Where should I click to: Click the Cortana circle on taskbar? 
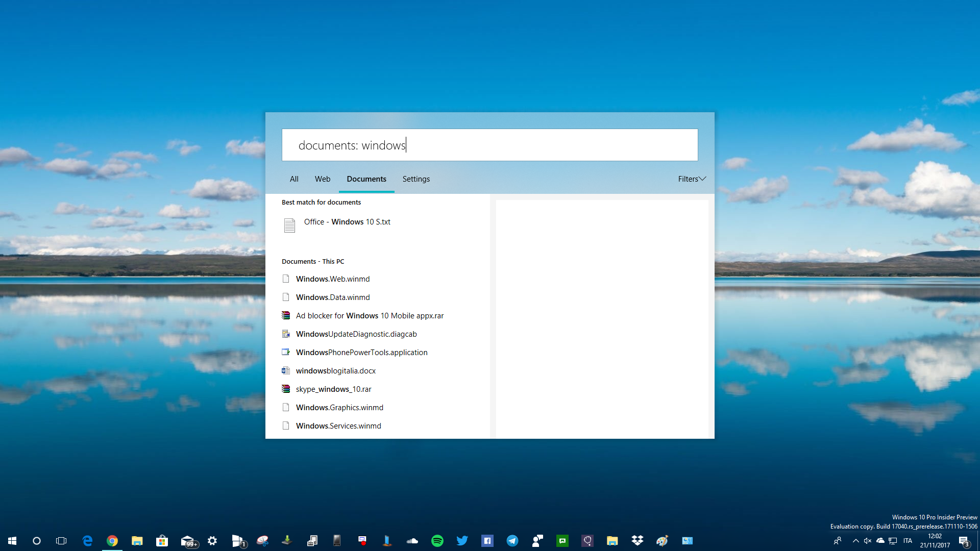[x=37, y=541]
